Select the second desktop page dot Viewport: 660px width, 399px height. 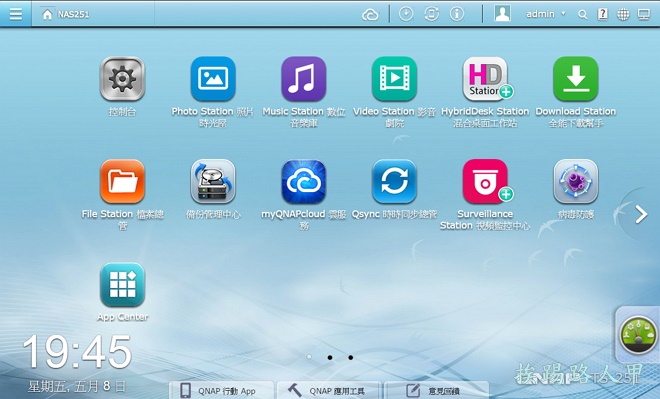[x=330, y=357]
